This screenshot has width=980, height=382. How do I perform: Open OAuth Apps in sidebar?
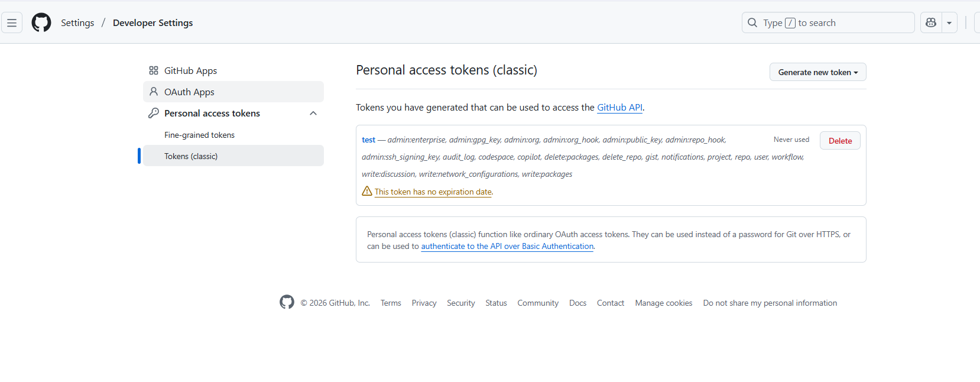[233, 92]
